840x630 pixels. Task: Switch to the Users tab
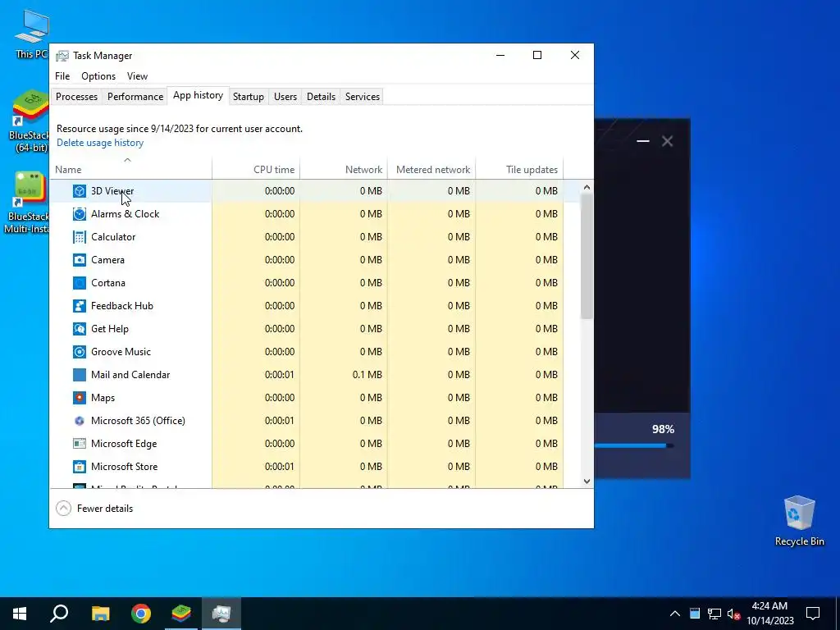pyautogui.click(x=285, y=97)
